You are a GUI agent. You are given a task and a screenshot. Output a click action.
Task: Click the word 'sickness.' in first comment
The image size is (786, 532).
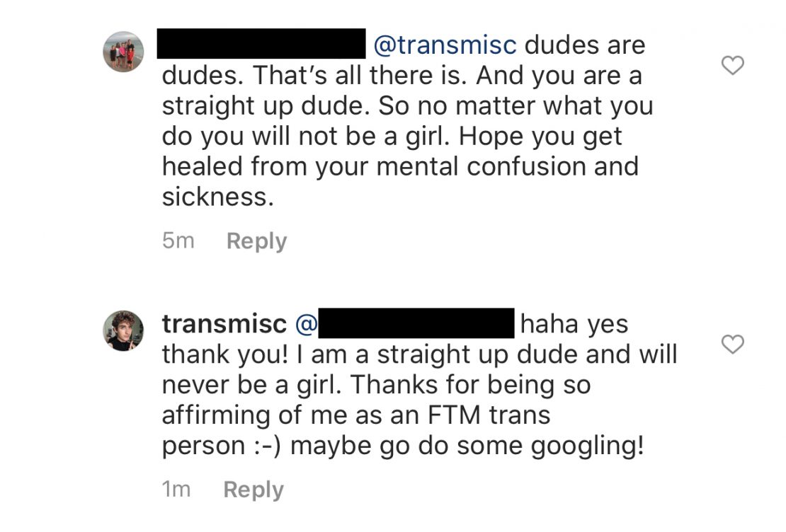coord(218,197)
